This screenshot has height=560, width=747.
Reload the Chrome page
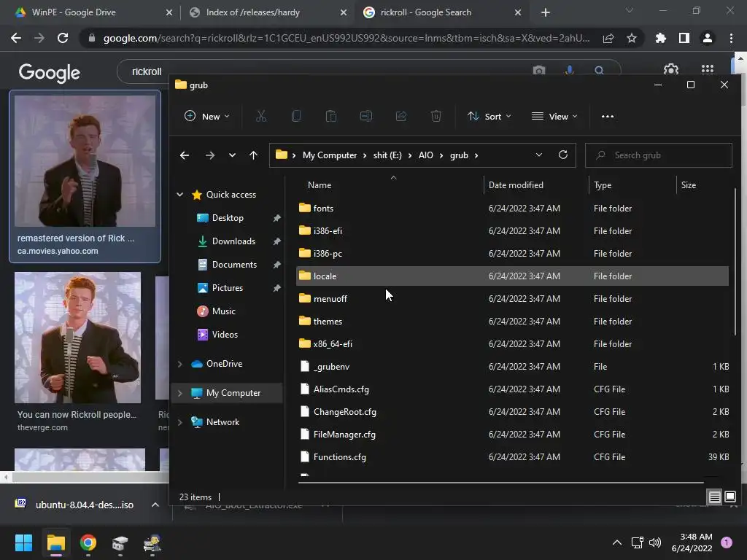pyautogui.click(x=63, y=38)
